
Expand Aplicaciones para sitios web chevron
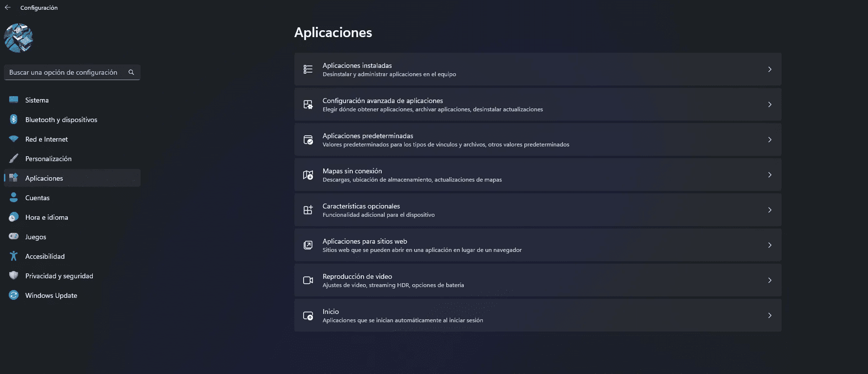[x=769, y=245]
